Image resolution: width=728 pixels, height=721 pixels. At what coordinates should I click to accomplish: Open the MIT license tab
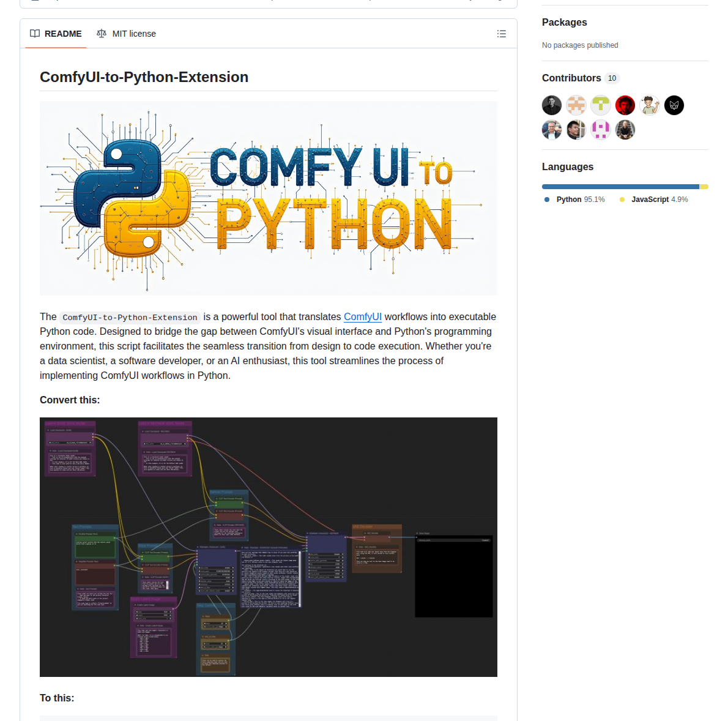pyautogui.click(x=133, y=34)
